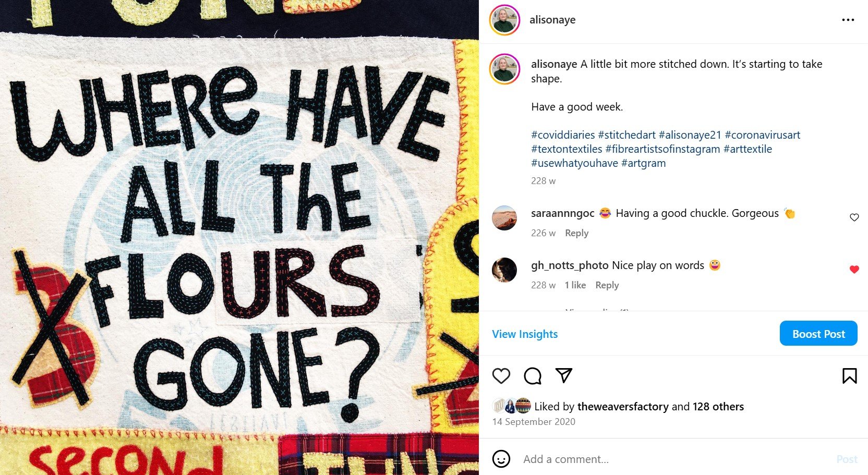Open the #fibreartistsofinstagram hashtag

click(x=662, y=149)
